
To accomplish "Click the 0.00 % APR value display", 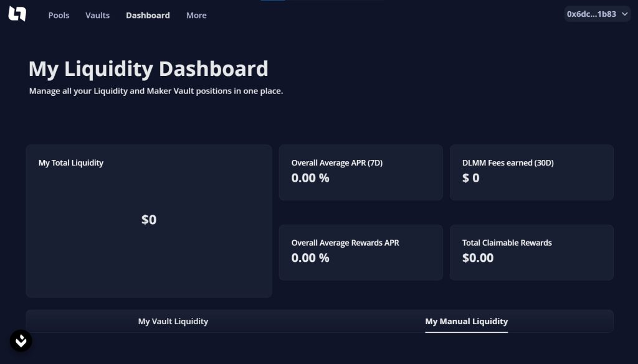I will point(310,178).
